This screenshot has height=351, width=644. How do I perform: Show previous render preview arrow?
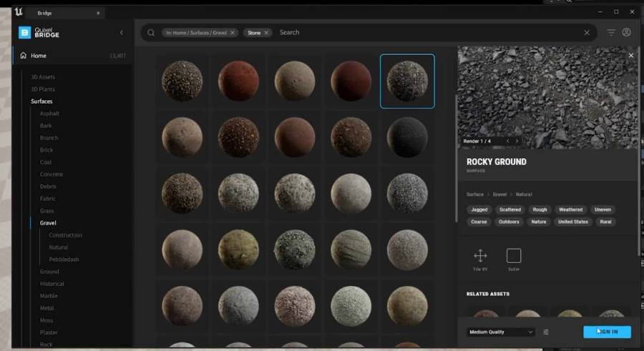507,141
